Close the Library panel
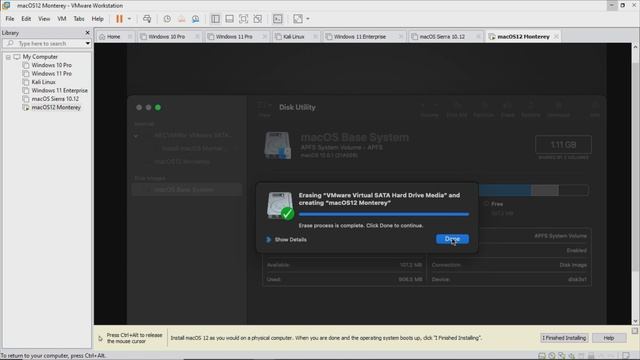Image resolution: width=640 pixels, height=360 pixels. 87,33
